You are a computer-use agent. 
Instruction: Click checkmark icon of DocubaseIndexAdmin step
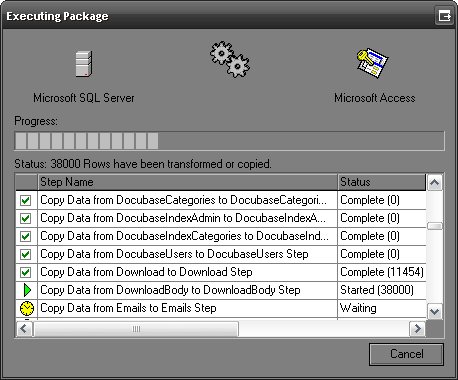click(26, 218)
